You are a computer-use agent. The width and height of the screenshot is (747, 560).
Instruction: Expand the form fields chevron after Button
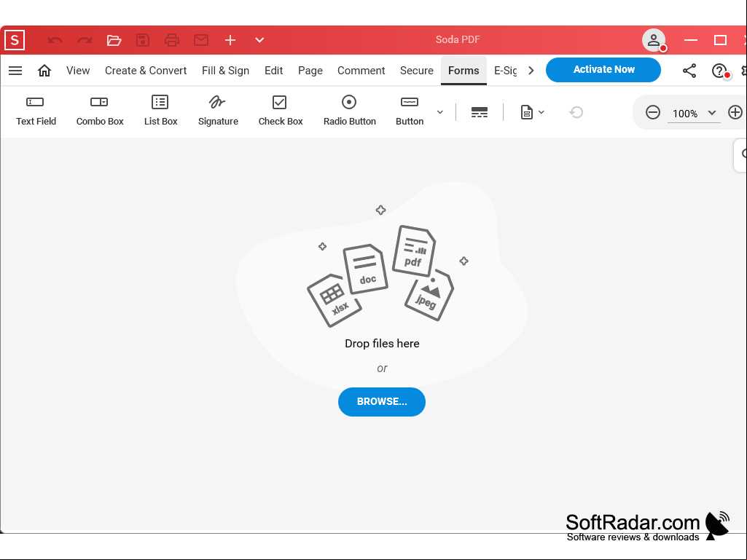pos(439,112)
